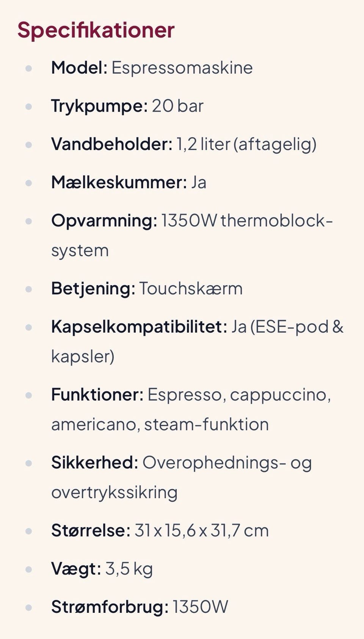Click the Vandbeholder label
This screenshot has height=639, width=364.
pos(112,144)
